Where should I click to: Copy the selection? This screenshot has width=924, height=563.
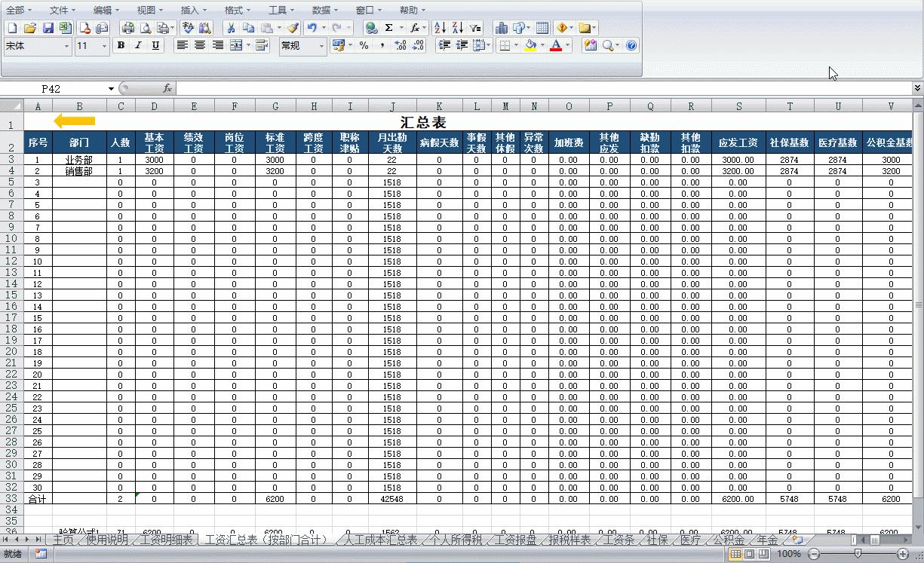tap(248, 28)
